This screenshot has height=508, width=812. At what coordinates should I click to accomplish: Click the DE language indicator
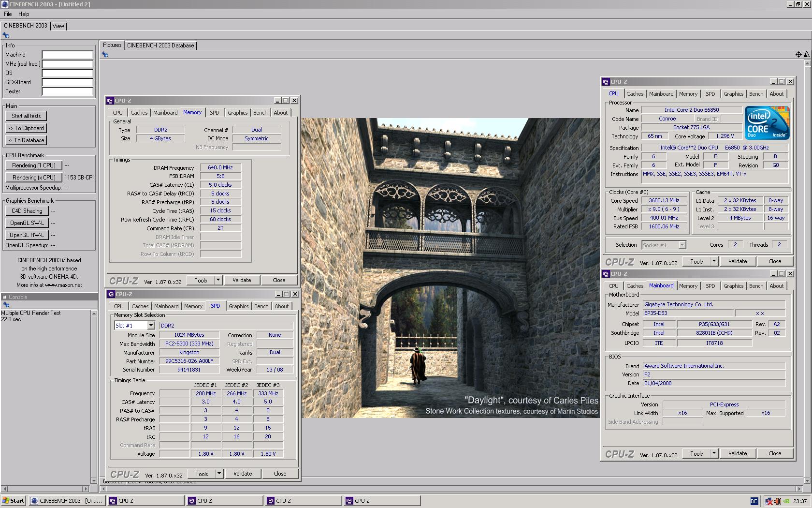click(x=754, y=501)
